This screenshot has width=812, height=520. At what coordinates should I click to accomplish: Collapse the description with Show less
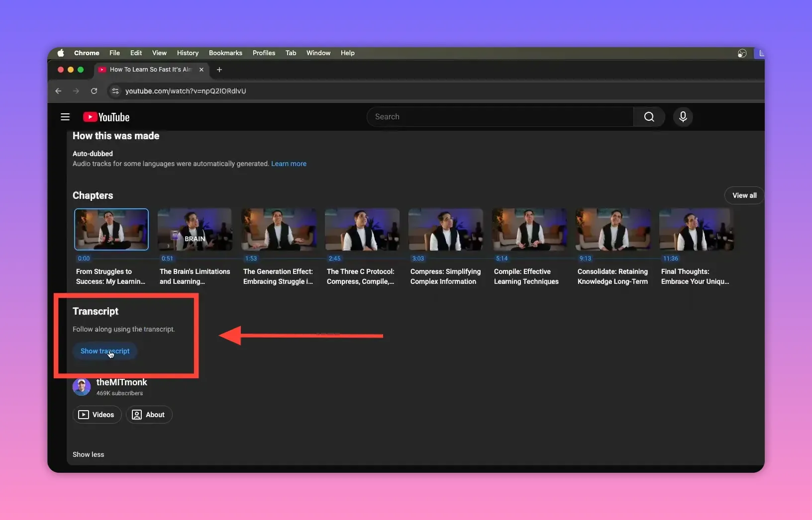88,454
